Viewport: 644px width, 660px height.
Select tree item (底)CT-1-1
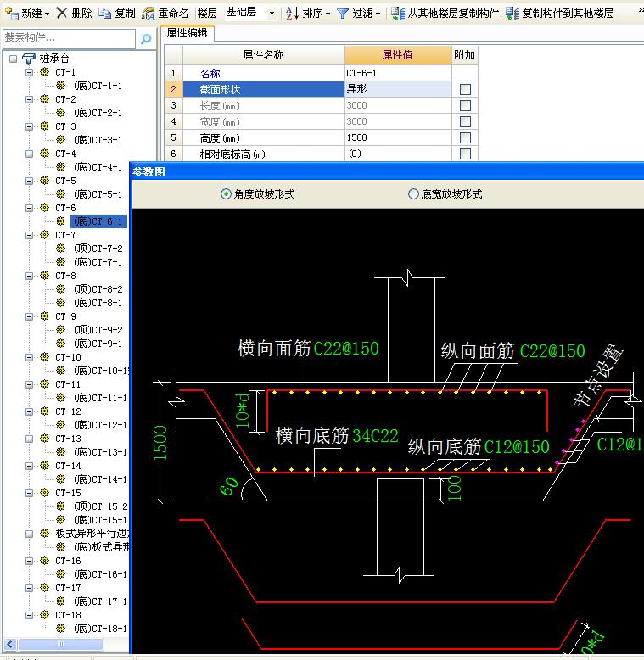[98, 86]
